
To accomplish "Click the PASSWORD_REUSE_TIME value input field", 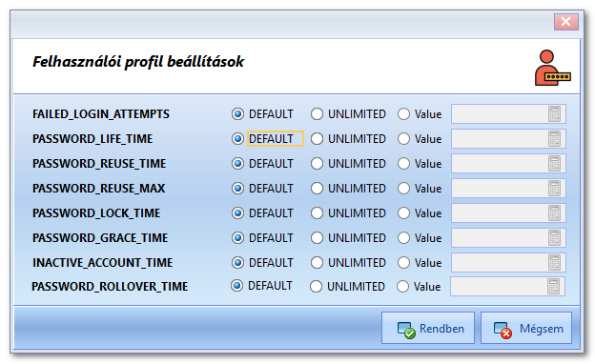I will [508, 164].
